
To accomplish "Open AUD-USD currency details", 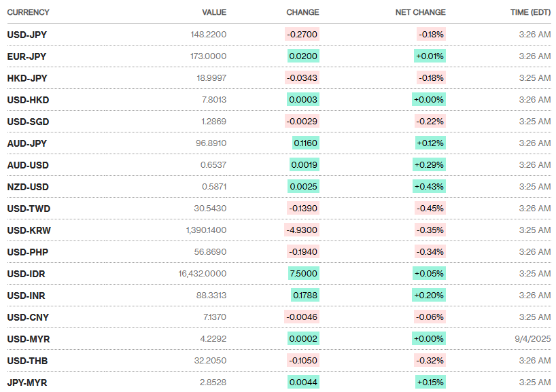I will pyautogui.click(x=28, y=165).
